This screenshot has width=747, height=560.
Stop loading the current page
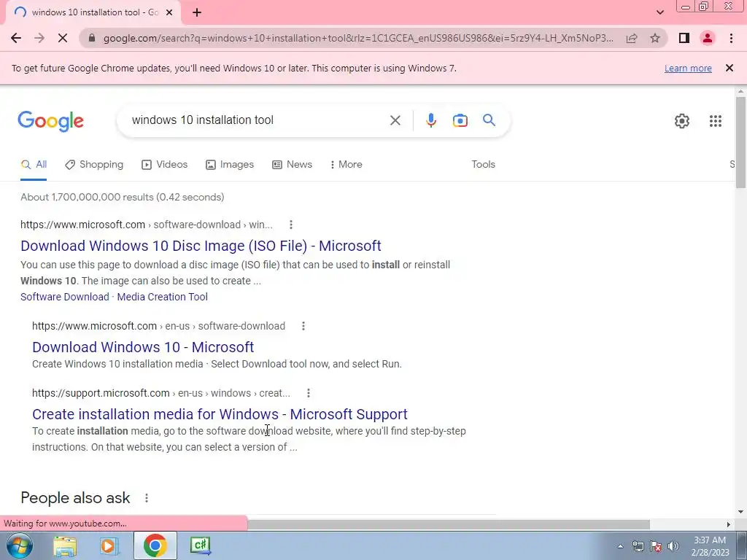tap(63, 38)
